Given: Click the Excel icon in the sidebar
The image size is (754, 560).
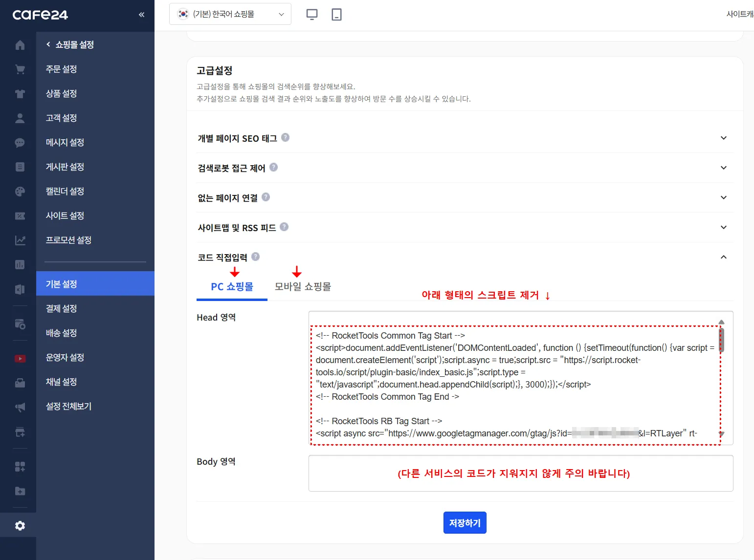Looking at the screenshot, I should (x=20, y=289).
